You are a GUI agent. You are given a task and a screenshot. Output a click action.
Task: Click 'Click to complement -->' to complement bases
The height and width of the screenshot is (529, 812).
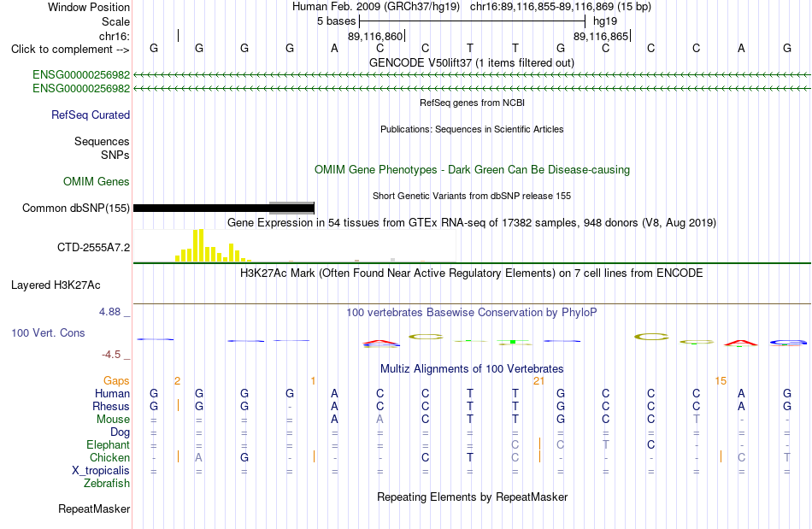70,50
